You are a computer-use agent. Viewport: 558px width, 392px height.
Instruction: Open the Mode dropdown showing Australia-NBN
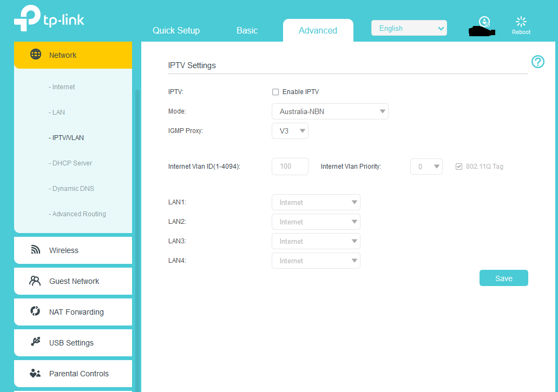point(330,111)
